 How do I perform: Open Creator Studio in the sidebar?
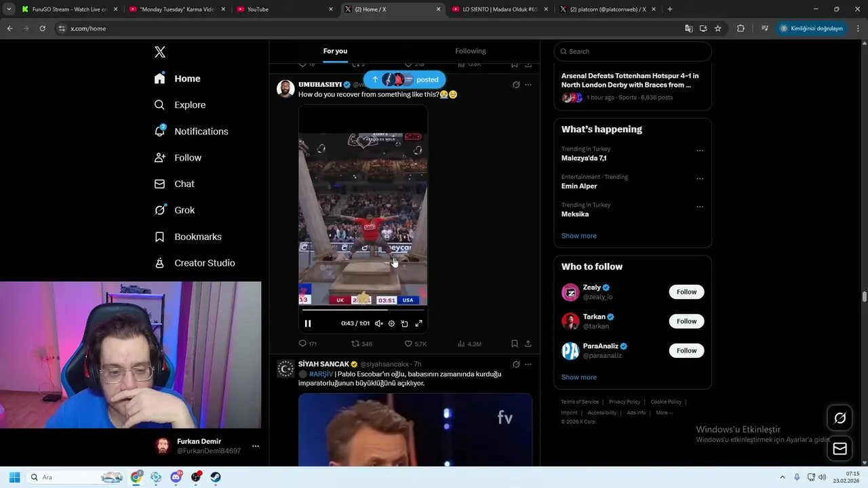pyautogui.click(x=195, y=263)
